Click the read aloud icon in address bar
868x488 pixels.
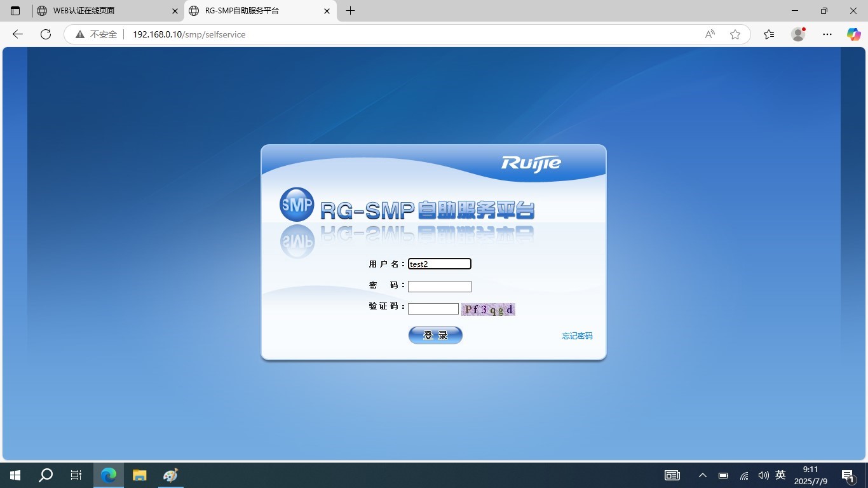pyautogui.click(x=710, y=34)
